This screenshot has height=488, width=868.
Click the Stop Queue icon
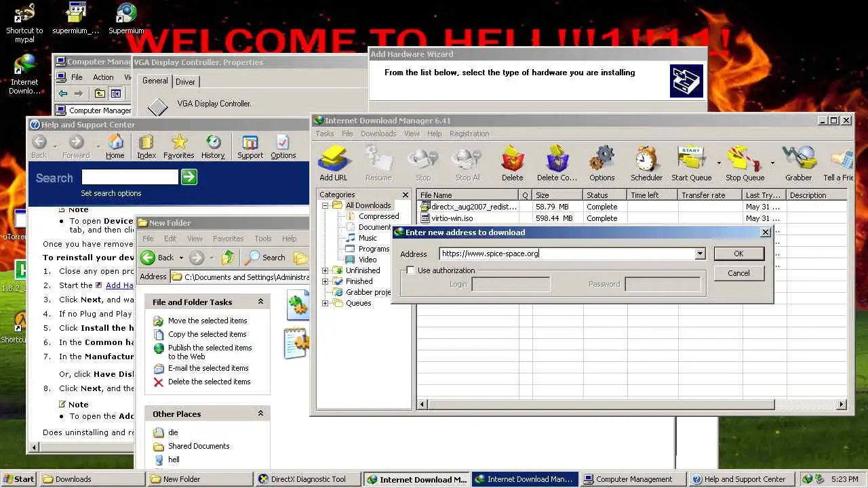click(745, 163)
